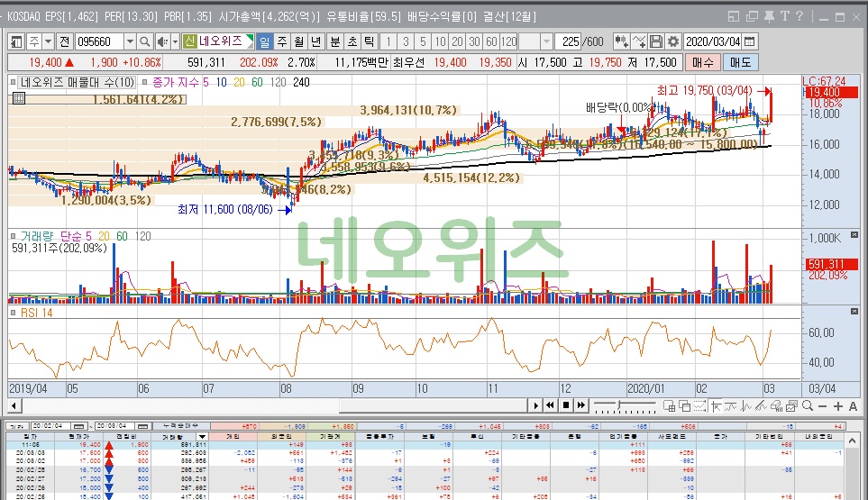868x500 pixels.
Task: Choose the 5 interval button
Action: click(423, 41)
